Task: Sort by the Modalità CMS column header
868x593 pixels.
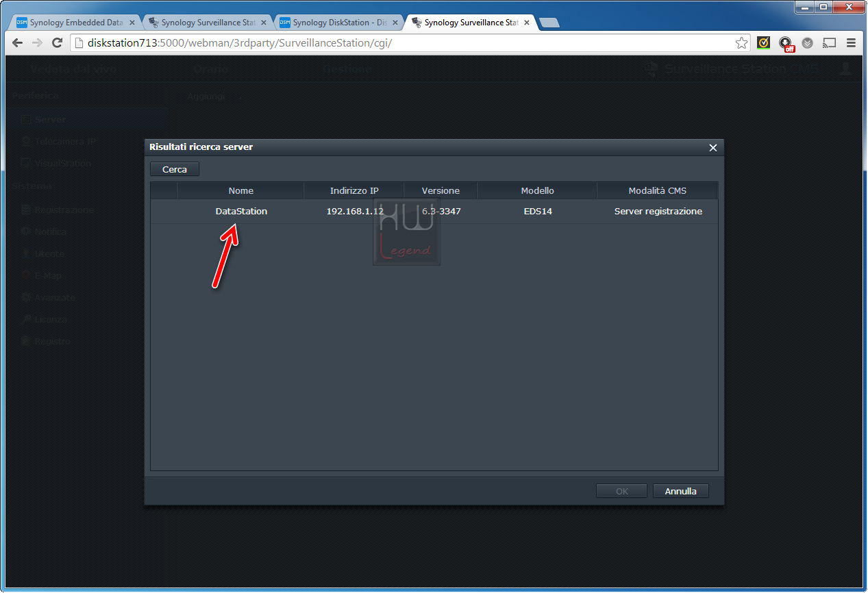Action: (x=658, y=190)
